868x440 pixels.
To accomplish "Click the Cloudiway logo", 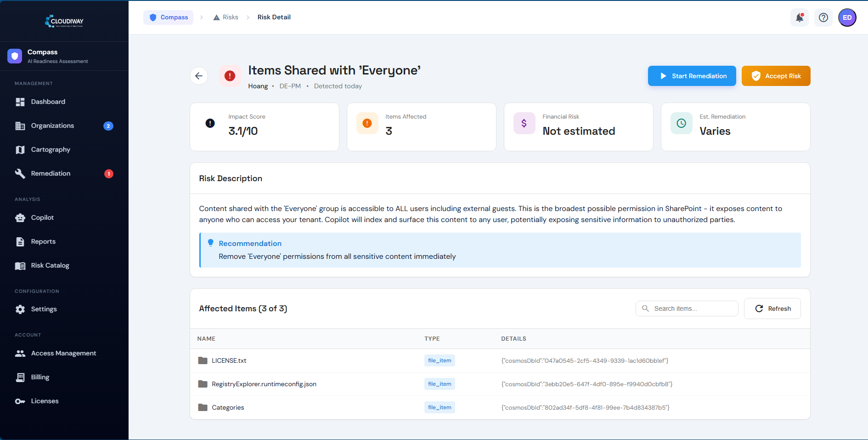I will click(x=64, y=21).
